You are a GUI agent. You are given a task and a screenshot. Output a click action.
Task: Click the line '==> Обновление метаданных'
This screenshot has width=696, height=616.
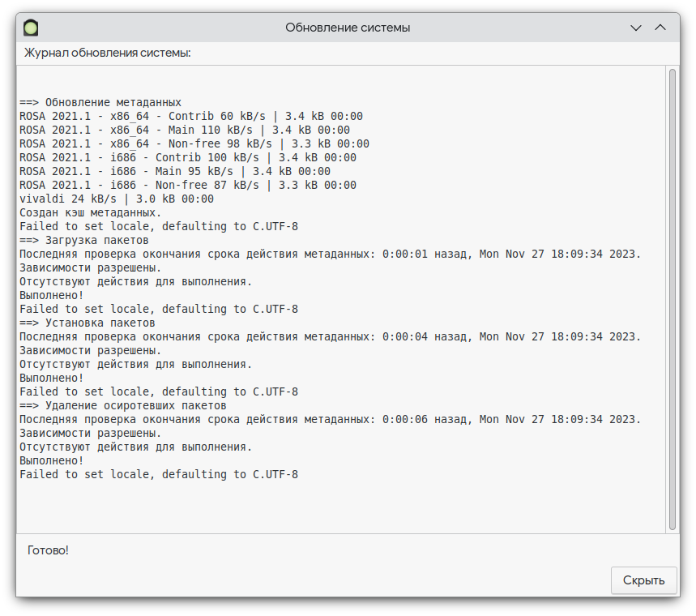pos(100,103)
